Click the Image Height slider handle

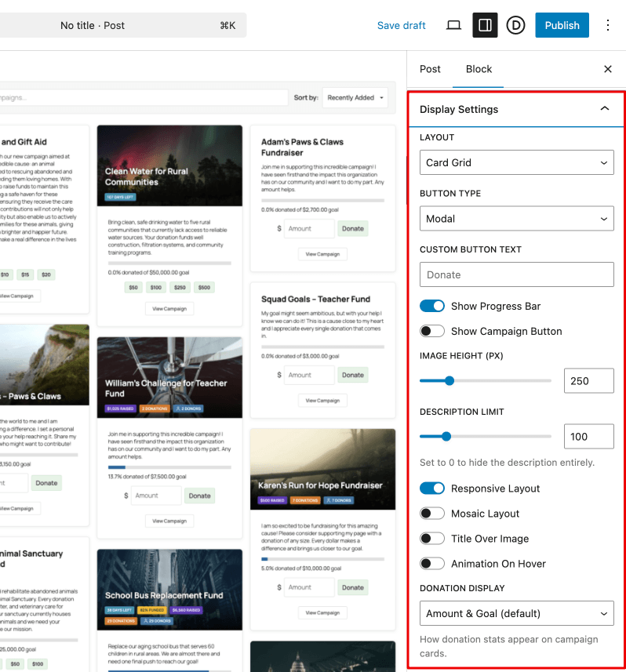[x=449, y=381]
